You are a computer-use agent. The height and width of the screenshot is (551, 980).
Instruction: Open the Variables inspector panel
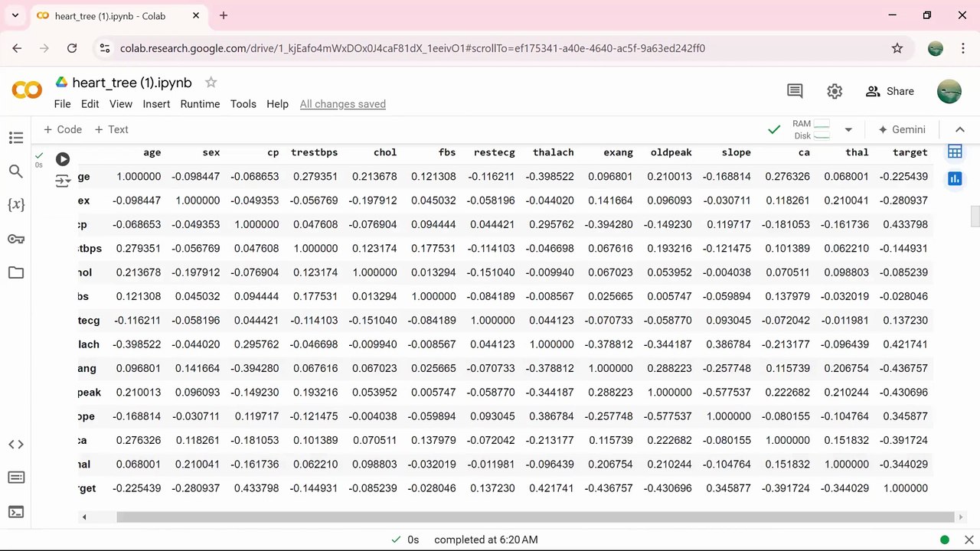(16, 205)
